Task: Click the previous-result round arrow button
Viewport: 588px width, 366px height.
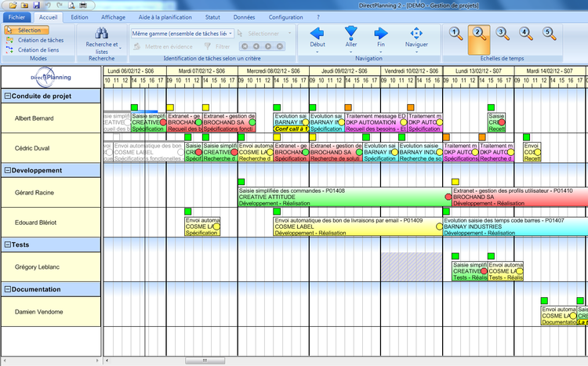Action: 256,46
